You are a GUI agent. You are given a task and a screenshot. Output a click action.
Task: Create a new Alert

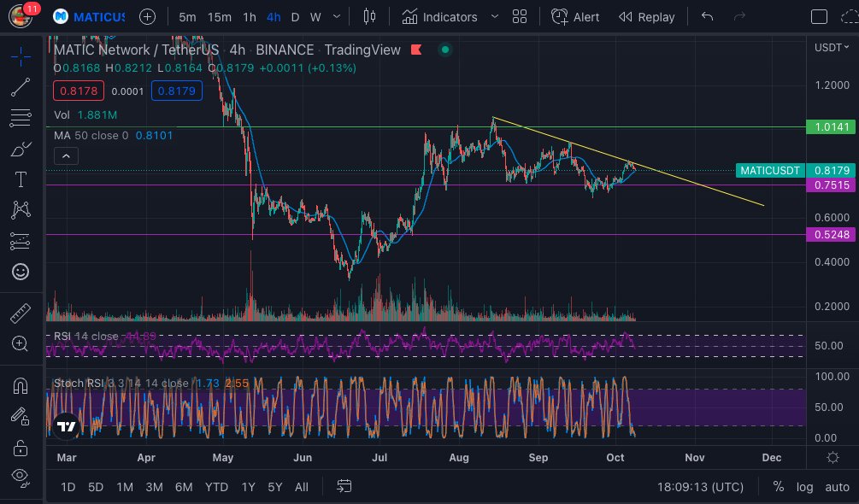point(575,17)
